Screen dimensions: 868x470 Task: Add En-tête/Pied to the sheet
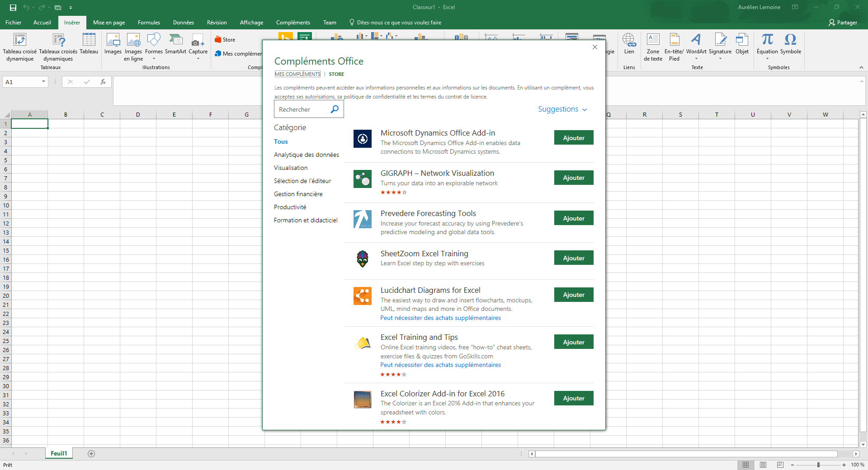coord(674,47)
